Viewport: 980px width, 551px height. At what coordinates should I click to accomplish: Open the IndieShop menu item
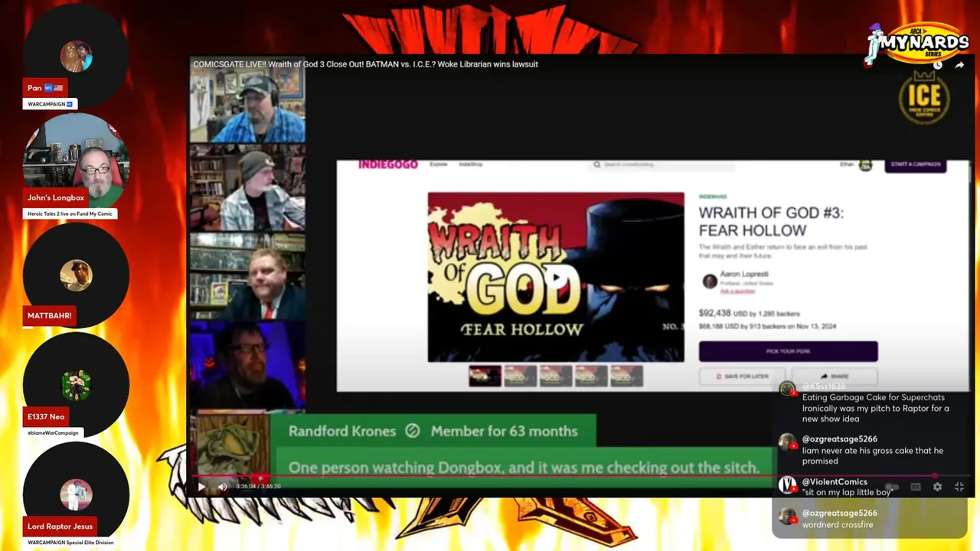point(471,165)
